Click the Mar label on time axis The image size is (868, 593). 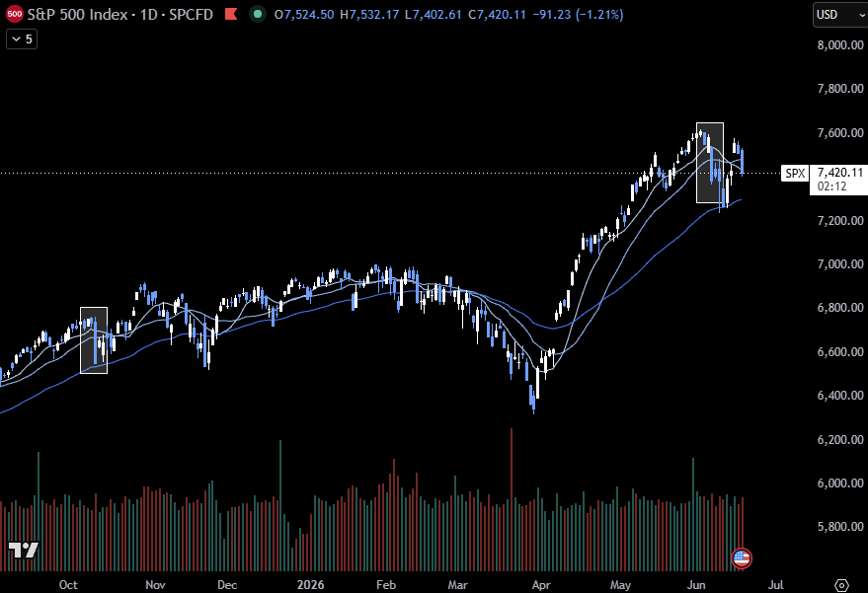tap(458, 585)
